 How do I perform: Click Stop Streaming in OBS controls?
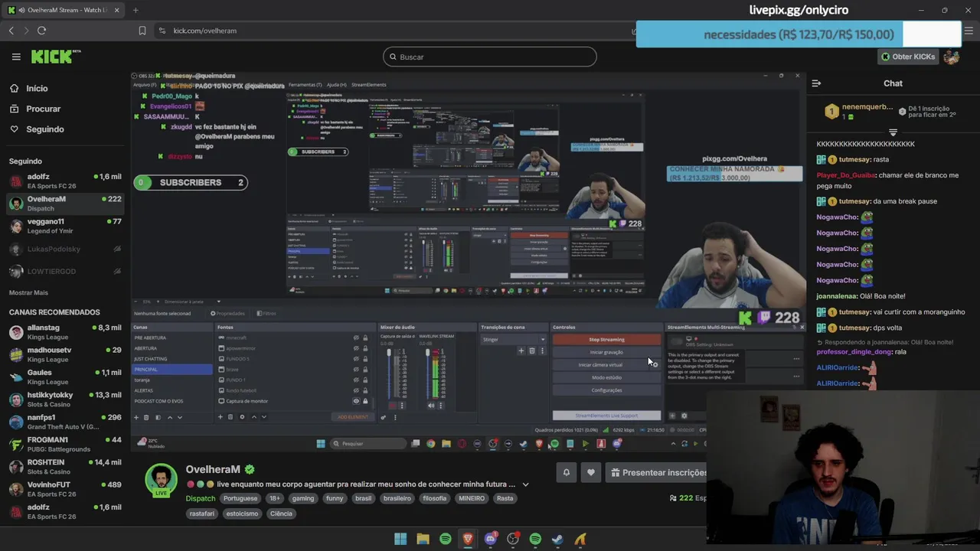pos(606,340)
